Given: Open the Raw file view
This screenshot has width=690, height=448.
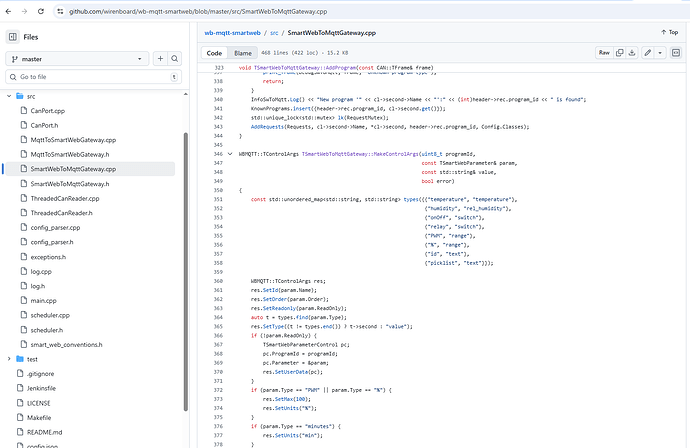Looking at the screenshot, I should 604,53.
